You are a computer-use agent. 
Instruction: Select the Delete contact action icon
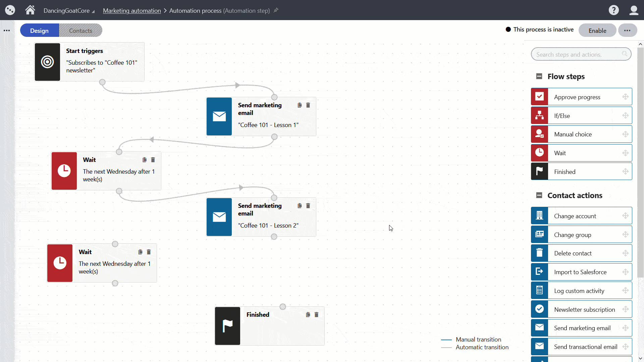point(540,253)
